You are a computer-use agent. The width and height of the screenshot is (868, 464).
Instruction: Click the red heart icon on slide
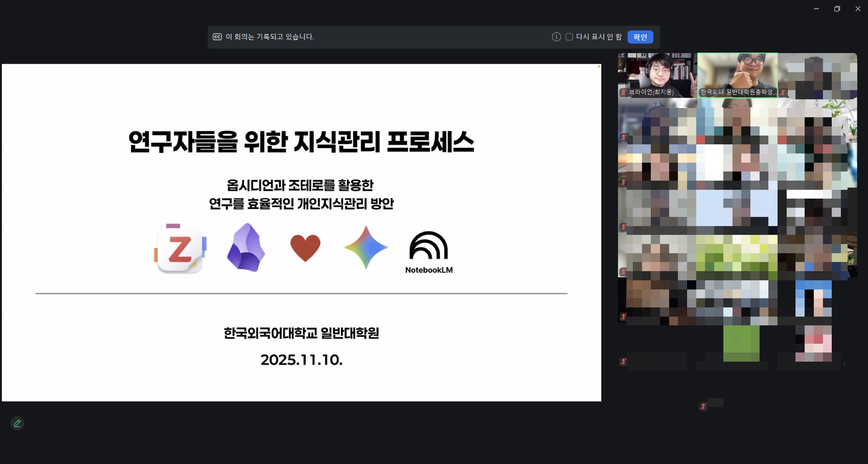305,248
